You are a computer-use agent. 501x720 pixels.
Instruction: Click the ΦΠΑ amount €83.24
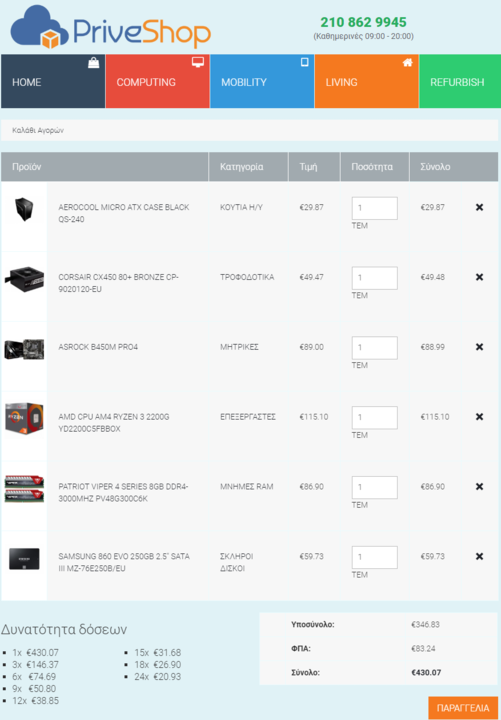(423, 648)
